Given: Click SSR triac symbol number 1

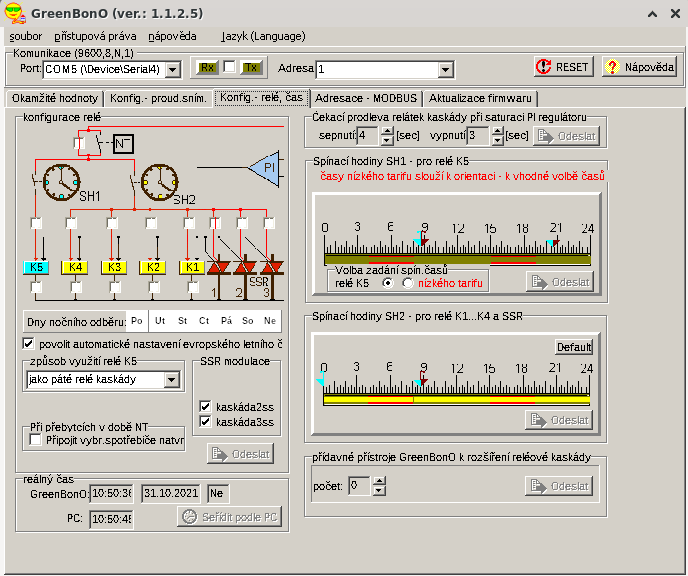Looking at the screenshot, I should 219,268.
